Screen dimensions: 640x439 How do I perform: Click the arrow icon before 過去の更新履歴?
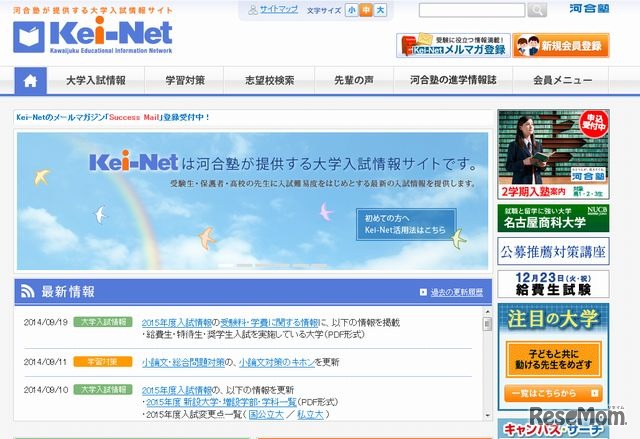point(423,292)
